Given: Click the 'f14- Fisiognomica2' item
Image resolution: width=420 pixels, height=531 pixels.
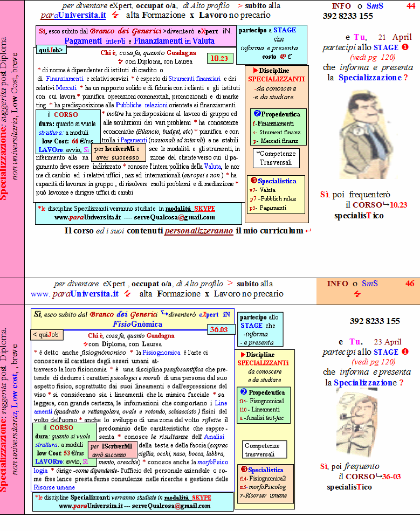Looking at the screenshot, I should click(x=263, y=479).
